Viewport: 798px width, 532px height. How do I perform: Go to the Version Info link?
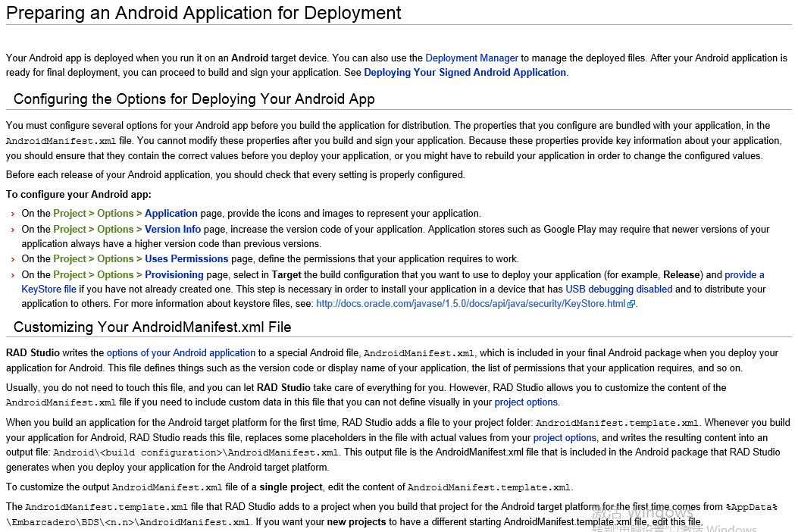(173, 229)
